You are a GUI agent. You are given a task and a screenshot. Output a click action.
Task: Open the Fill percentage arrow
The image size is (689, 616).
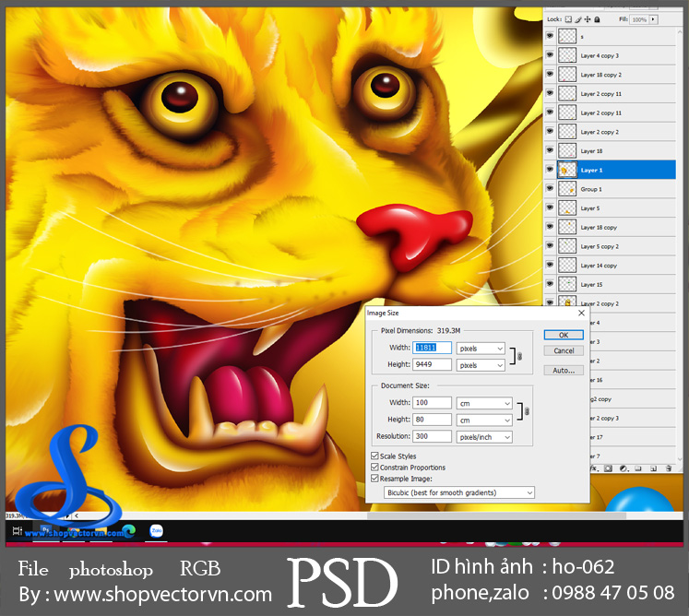tap(653, 19)
